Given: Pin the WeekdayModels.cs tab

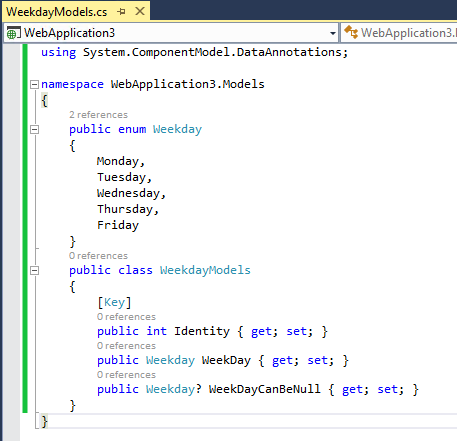Looking at the screenshot, I should [x=121, y=12].
